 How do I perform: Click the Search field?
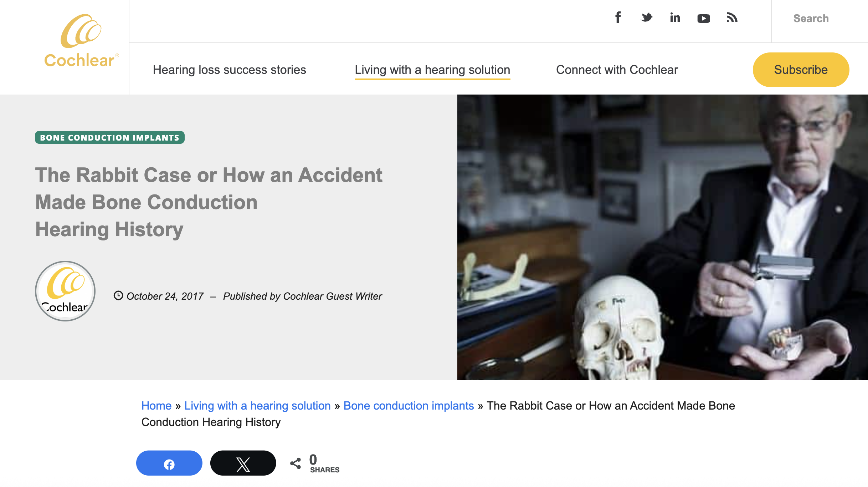(x=811, y=19)
